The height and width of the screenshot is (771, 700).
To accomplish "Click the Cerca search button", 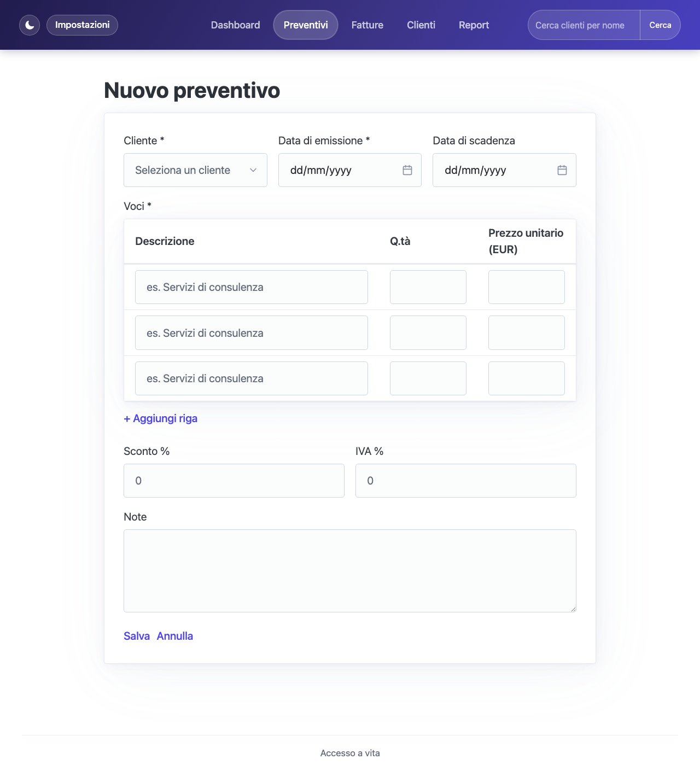I will pos(660,25).
